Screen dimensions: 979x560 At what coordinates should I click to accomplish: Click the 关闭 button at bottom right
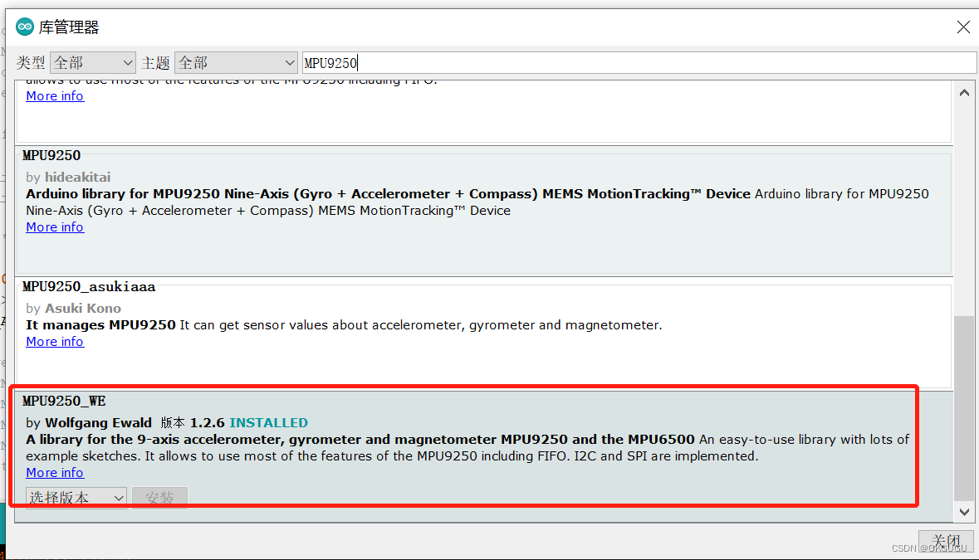(x=946, y=541)
